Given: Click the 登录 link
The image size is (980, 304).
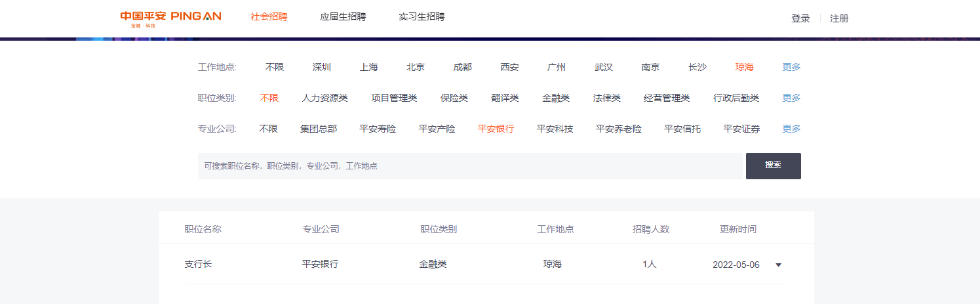Looking at the screenshot, I should [800, 18].
